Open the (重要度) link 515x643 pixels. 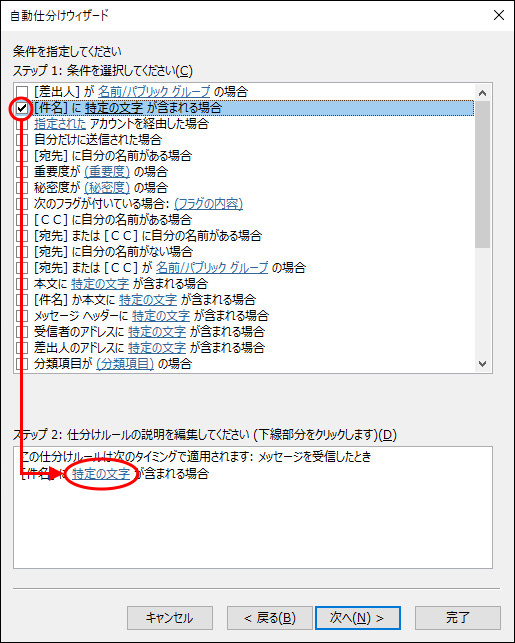107,171
